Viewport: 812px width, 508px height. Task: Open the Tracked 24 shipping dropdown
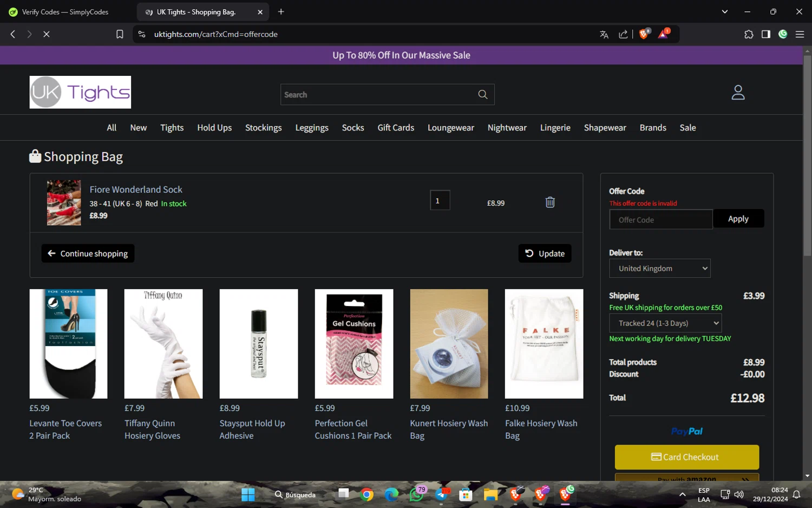(665, 323)
